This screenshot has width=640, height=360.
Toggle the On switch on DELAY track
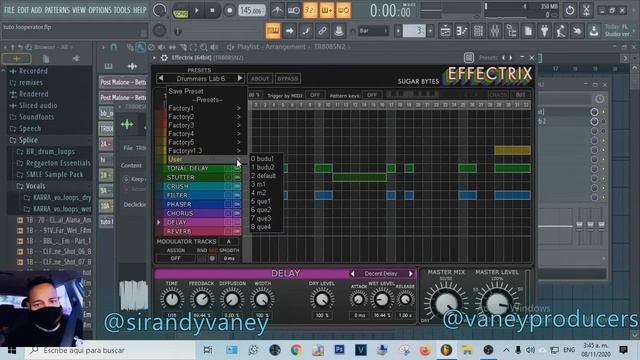(237, 222)
